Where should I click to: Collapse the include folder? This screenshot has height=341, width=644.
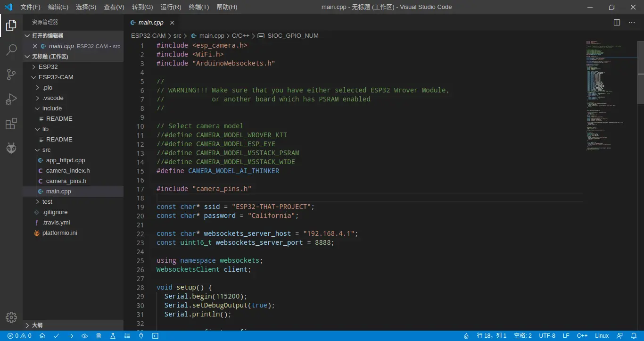pyautogui.click(x=73, y=108)
